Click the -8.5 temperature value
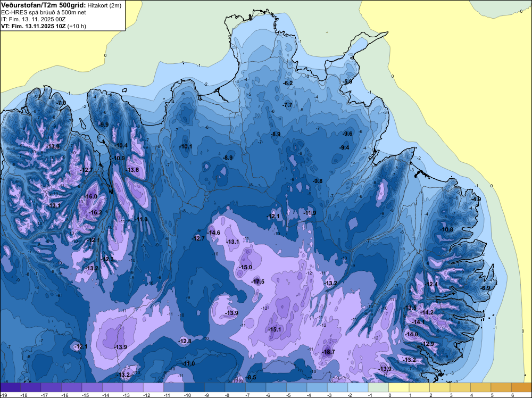 click(x=252, y=377)
